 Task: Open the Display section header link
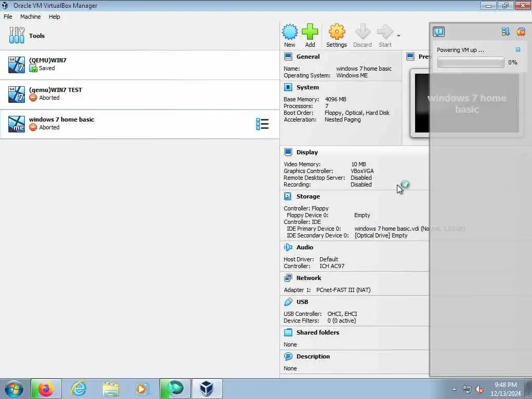coord(307,152)
